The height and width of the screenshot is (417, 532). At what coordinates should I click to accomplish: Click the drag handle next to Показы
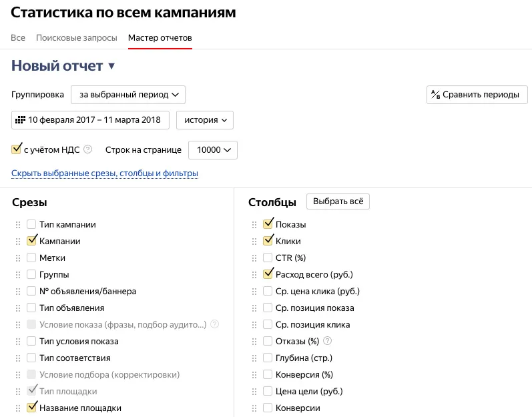click(254, 225)
